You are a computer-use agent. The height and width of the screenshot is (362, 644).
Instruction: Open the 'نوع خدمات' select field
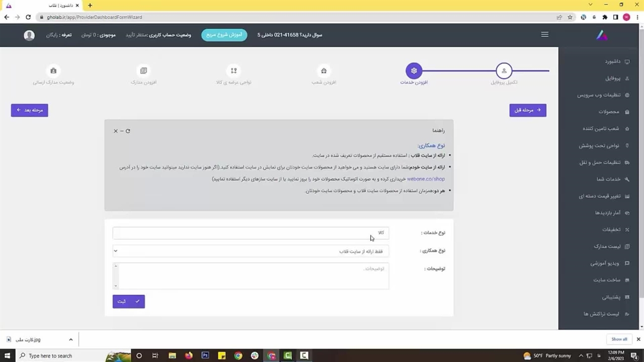251,233
